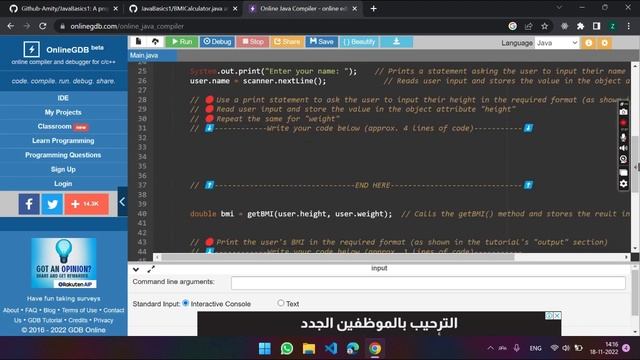
Task: Expand the input panel to fullscreen
Action: [x=151, y=269]
